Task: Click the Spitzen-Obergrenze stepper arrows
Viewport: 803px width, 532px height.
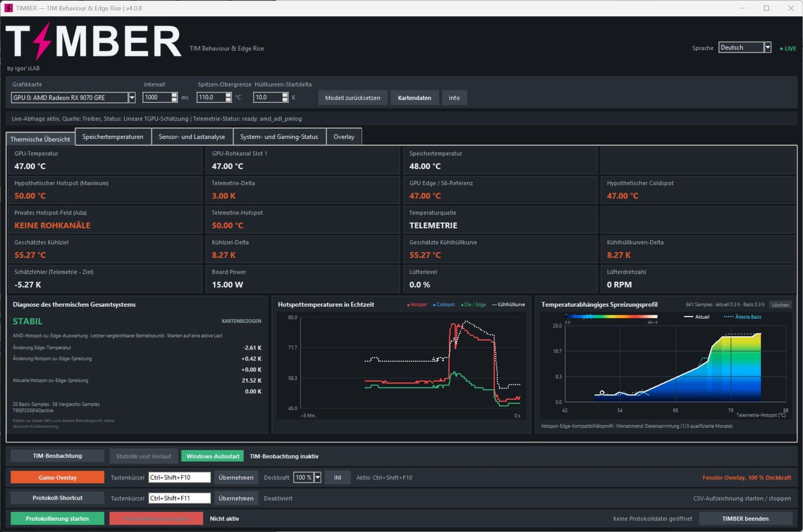Action: tap(228, 97)
